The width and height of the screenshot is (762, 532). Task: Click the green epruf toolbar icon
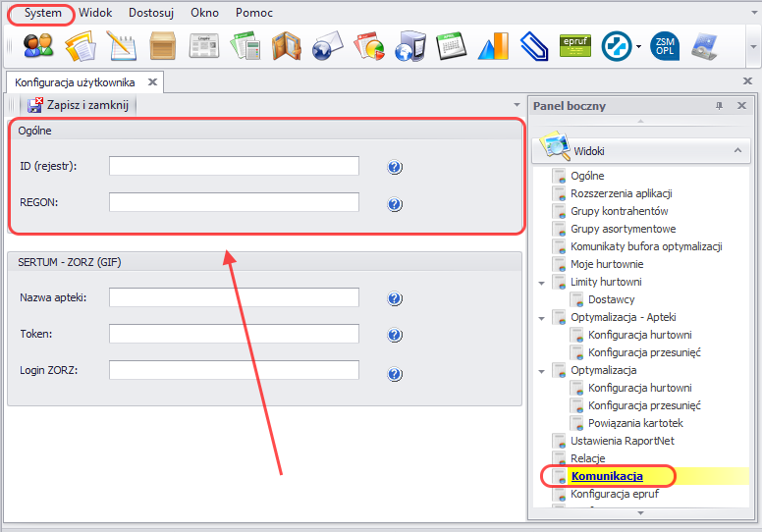pyautogui.click(x=574, y=45)
